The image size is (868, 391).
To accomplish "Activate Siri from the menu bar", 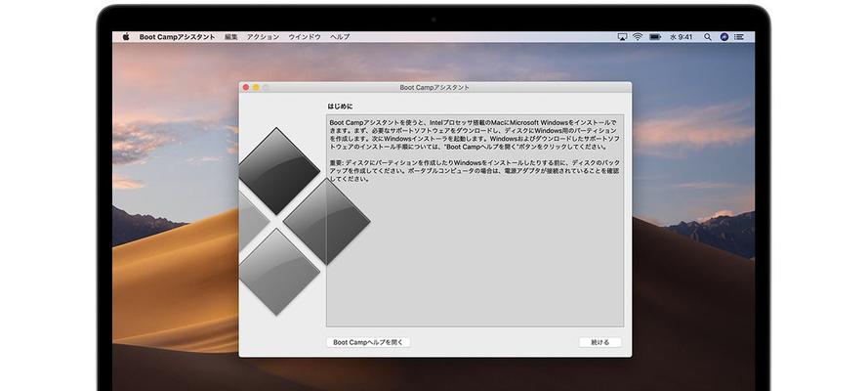I will [x=724, y=36].
